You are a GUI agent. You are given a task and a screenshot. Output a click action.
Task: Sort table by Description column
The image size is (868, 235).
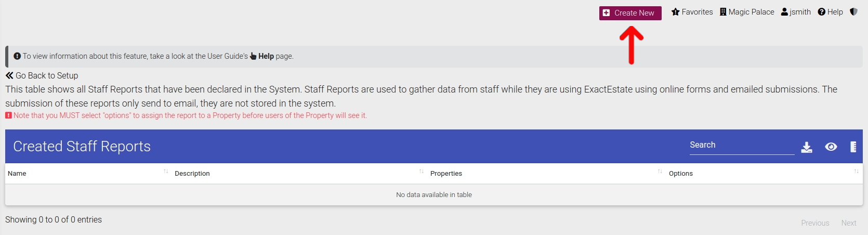(x=300, y=173)
